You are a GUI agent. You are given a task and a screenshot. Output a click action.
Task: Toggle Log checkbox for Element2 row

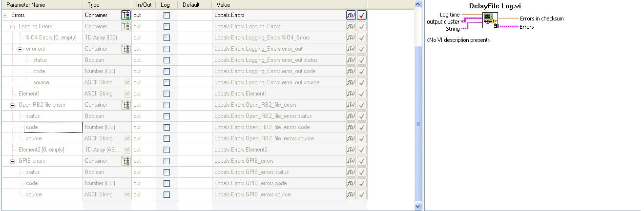tap(166, 150)
